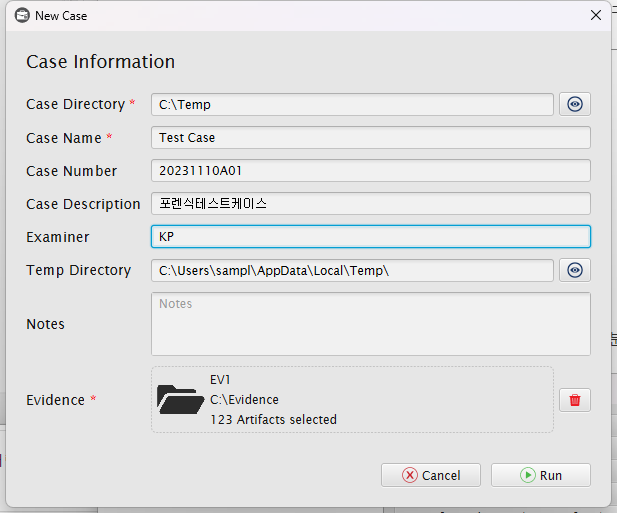Image resolution: width=617 pixels, height=513 pixels.
Task: Select '123 Artifacts selected' text
Action: pos(273,419)
